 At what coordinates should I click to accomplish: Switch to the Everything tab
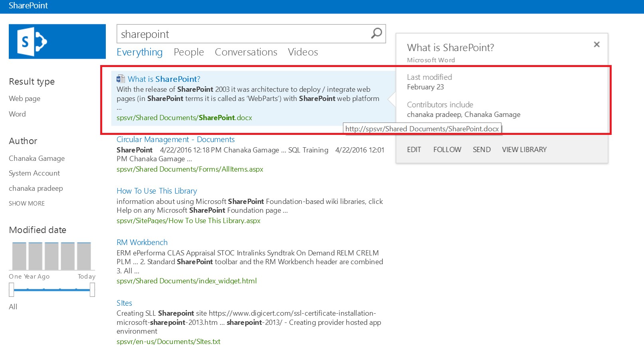(x=139, y=52)
